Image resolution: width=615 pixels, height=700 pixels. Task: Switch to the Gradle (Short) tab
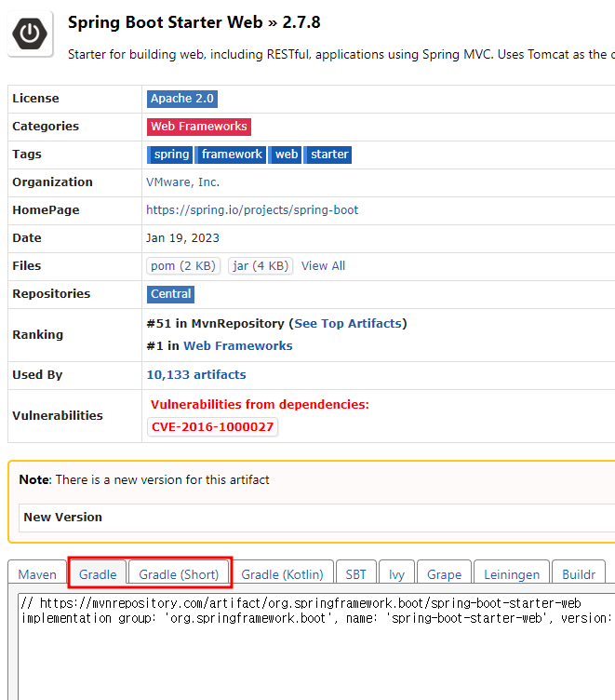pyautogui.click(x=179, y=574)
